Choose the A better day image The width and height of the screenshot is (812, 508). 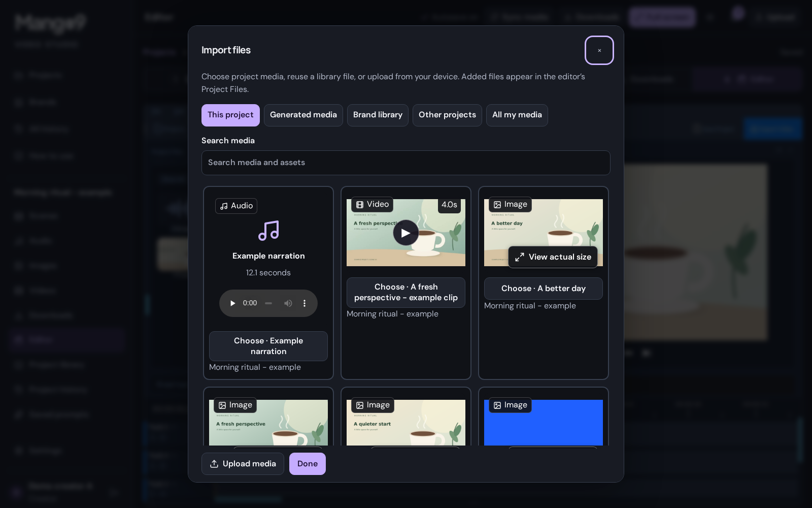(x=544, y=289)
